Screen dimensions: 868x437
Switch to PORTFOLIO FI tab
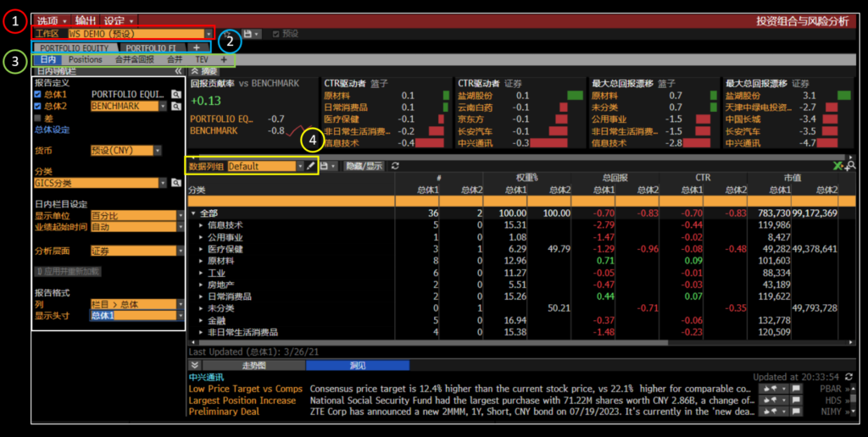click(152, 48)
